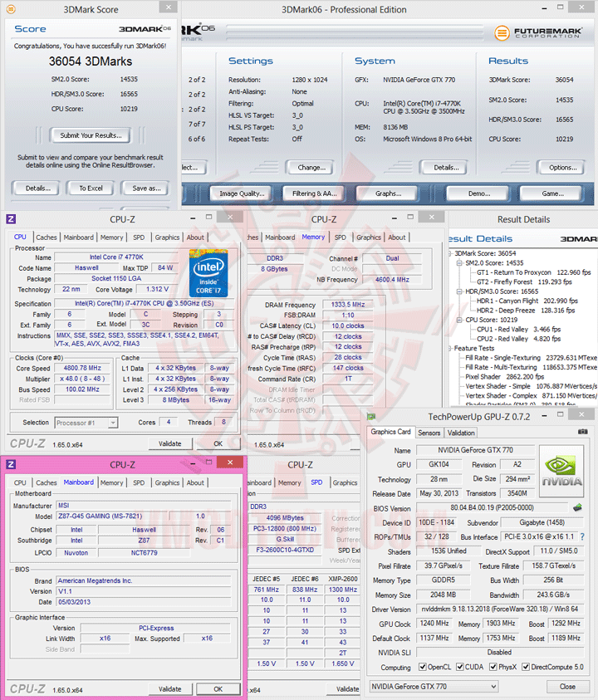Click the Futuremark Corporation logo

tap(537, 32)
